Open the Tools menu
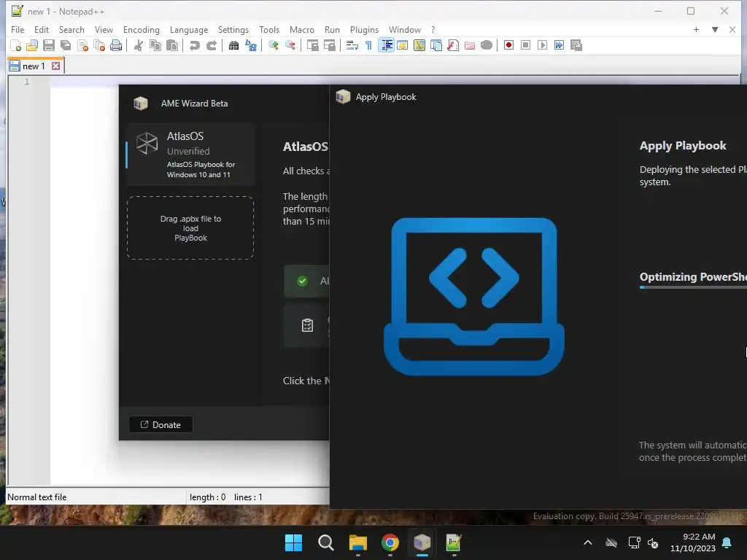 tap(269, 29)
